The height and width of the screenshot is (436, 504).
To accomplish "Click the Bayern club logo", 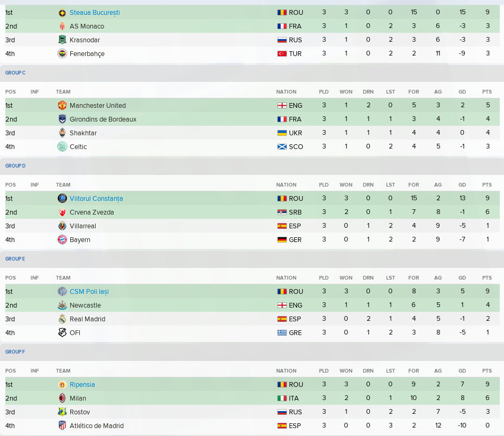I will point(62,239).
